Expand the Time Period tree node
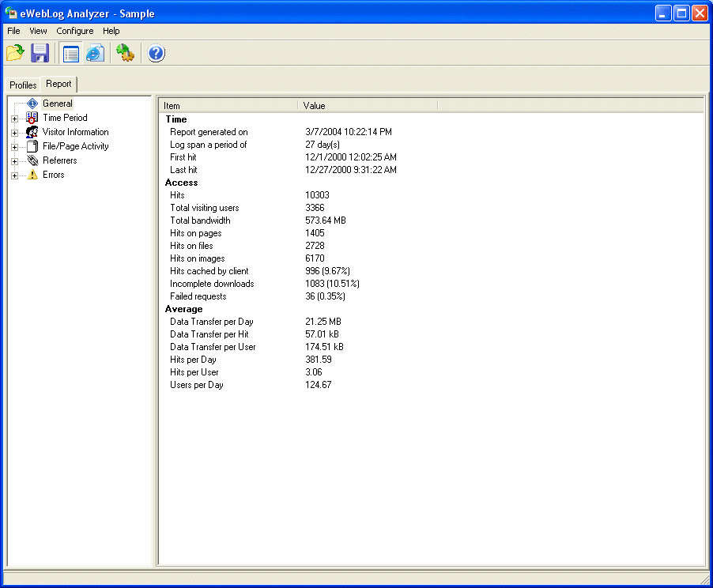Screen dimensions: 713x588 pyautogui.click(x=14, y=119)
